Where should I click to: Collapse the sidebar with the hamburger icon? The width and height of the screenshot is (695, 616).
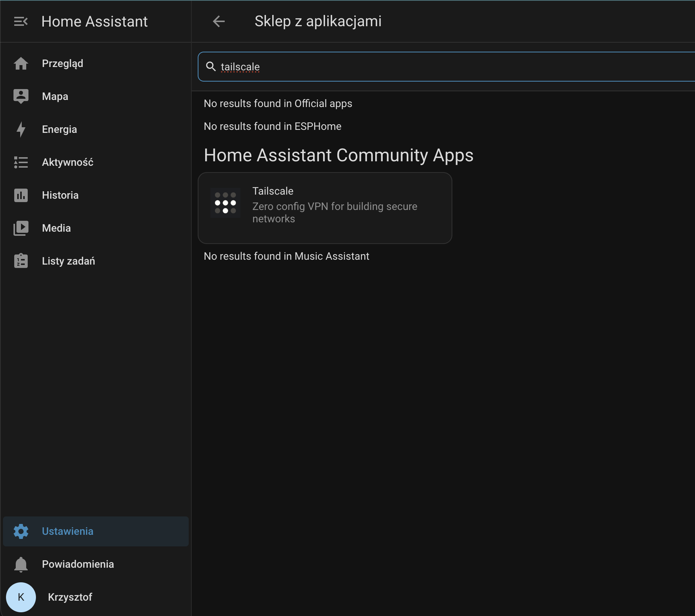(21, 22)
